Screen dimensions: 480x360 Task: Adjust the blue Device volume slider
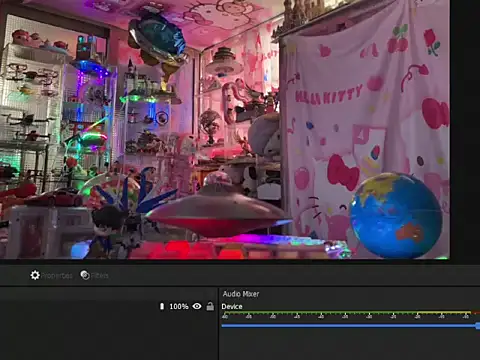(351, 325)
